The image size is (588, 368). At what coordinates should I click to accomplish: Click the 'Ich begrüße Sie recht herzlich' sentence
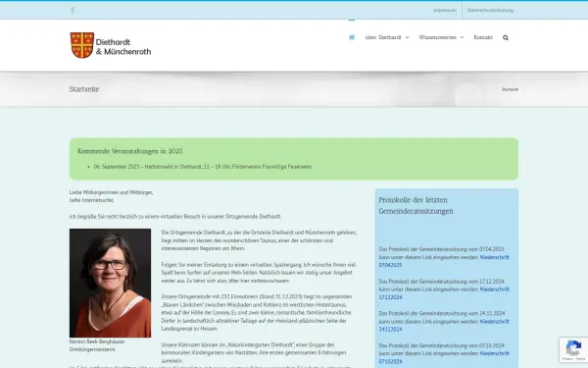pos(175,217)
